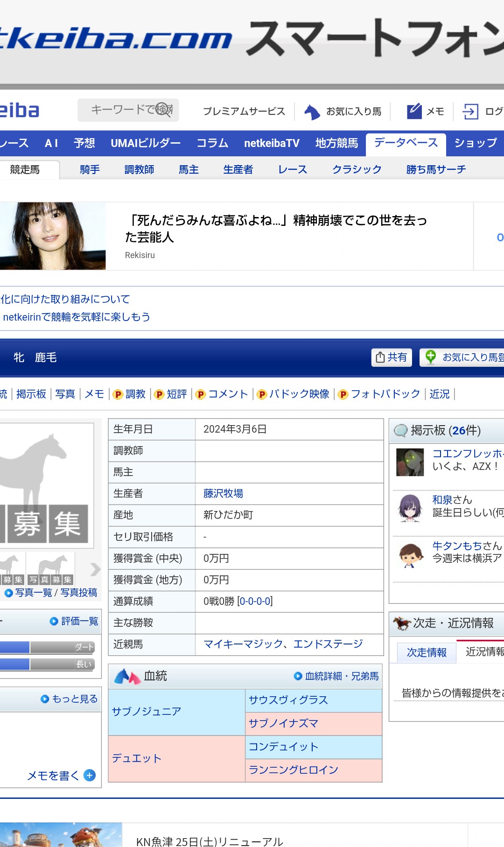
Task: Click the woman's photo ad thumbnail
Action: (x=52, y=236)
